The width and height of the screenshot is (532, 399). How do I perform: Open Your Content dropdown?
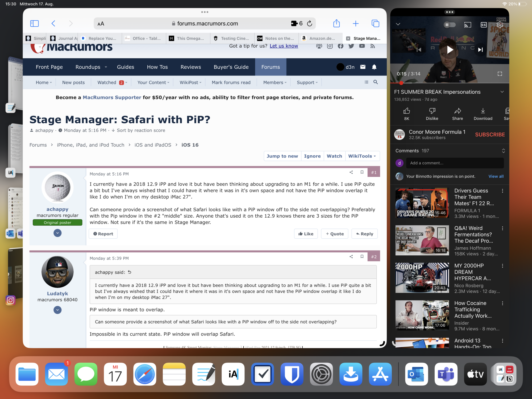(x=153, y=82)
